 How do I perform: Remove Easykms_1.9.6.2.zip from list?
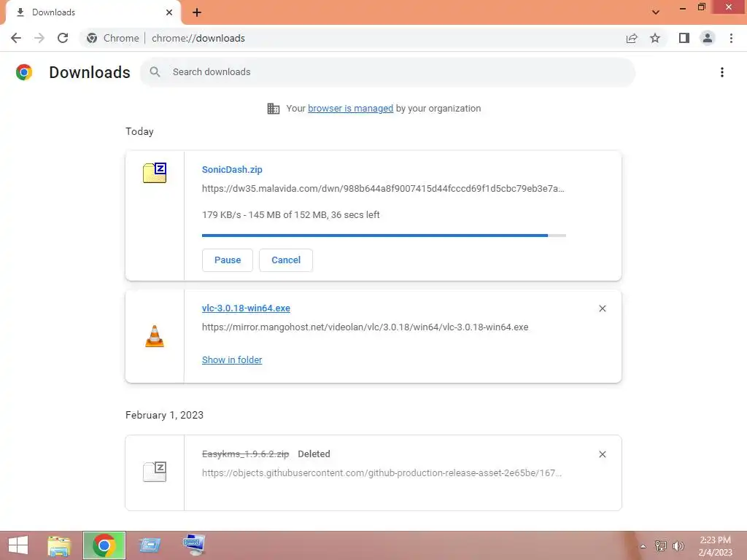602,454
